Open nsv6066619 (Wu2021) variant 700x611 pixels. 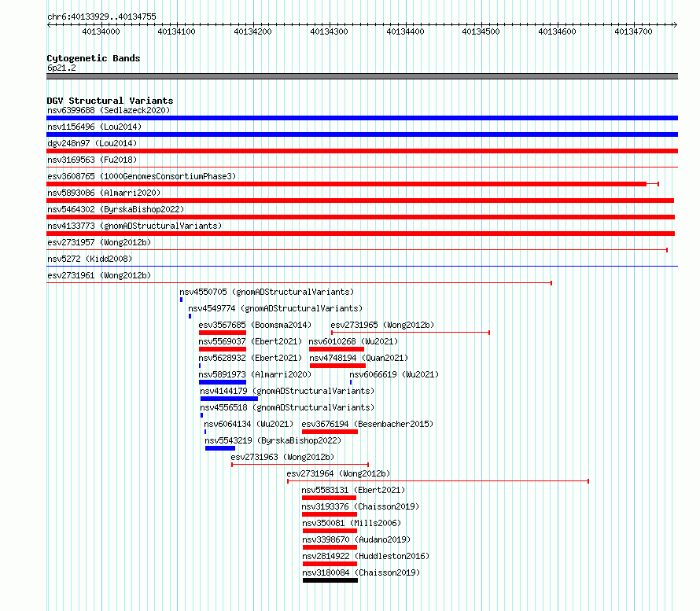pos(394,374)
